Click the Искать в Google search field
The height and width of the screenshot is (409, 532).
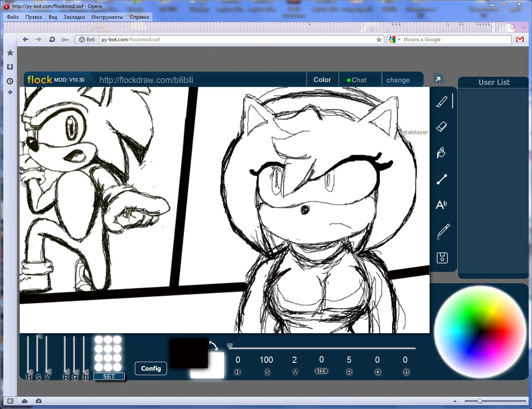point(456,40)
